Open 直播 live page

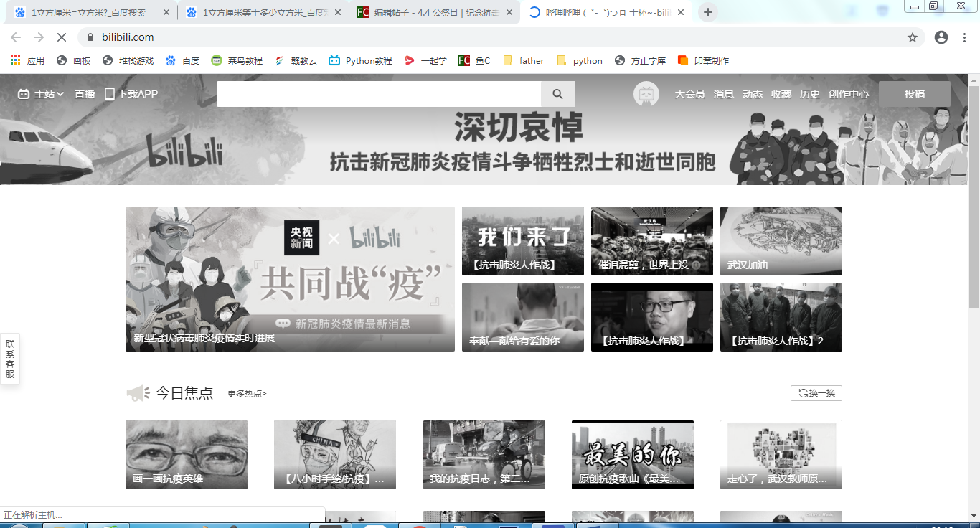85,94
